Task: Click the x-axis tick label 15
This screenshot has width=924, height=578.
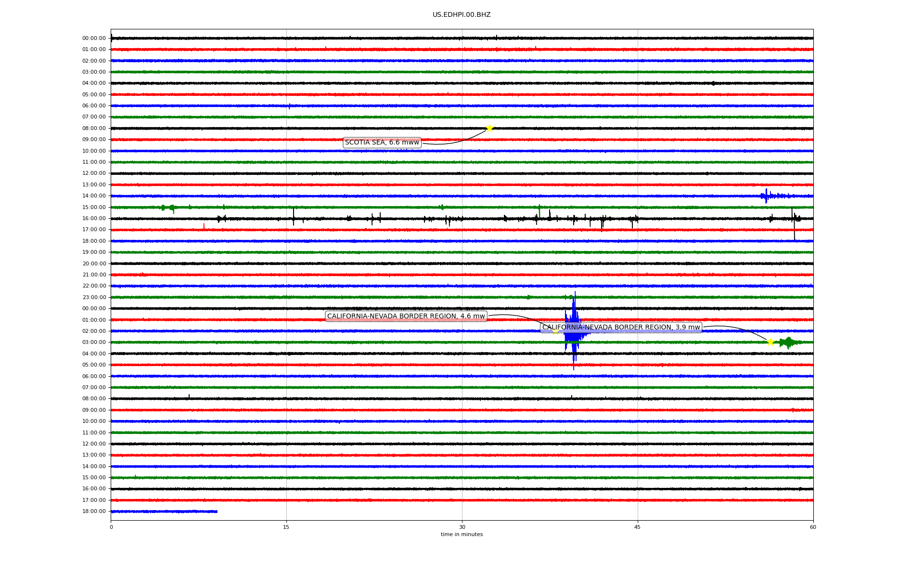Action: [286, 527]
